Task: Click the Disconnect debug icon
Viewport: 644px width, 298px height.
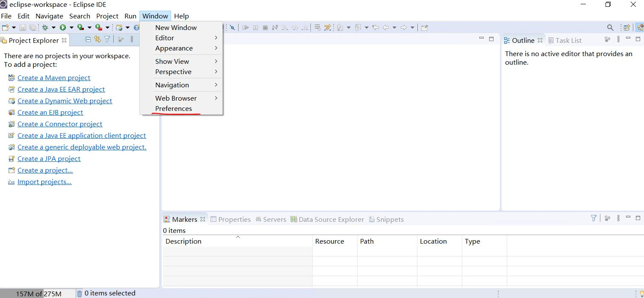Action: 275,27
